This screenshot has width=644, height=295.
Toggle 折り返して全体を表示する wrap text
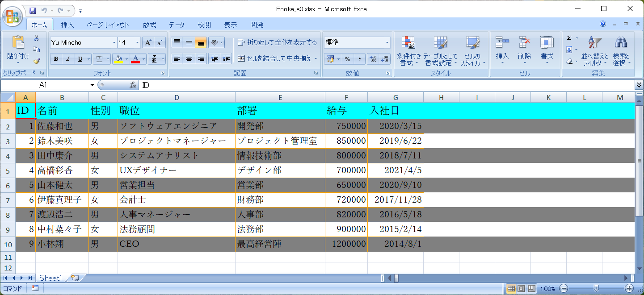pos(277,43)
